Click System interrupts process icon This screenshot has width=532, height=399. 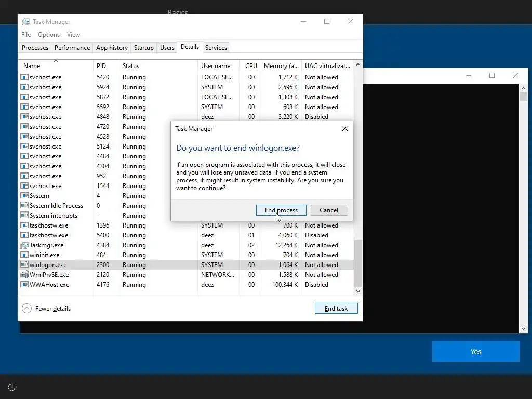point(24,215)
